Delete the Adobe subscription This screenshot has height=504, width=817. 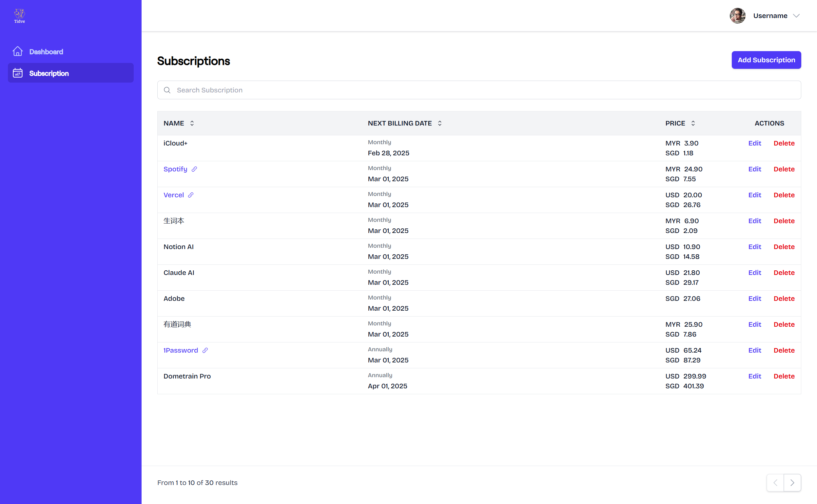tap(784, 299)
